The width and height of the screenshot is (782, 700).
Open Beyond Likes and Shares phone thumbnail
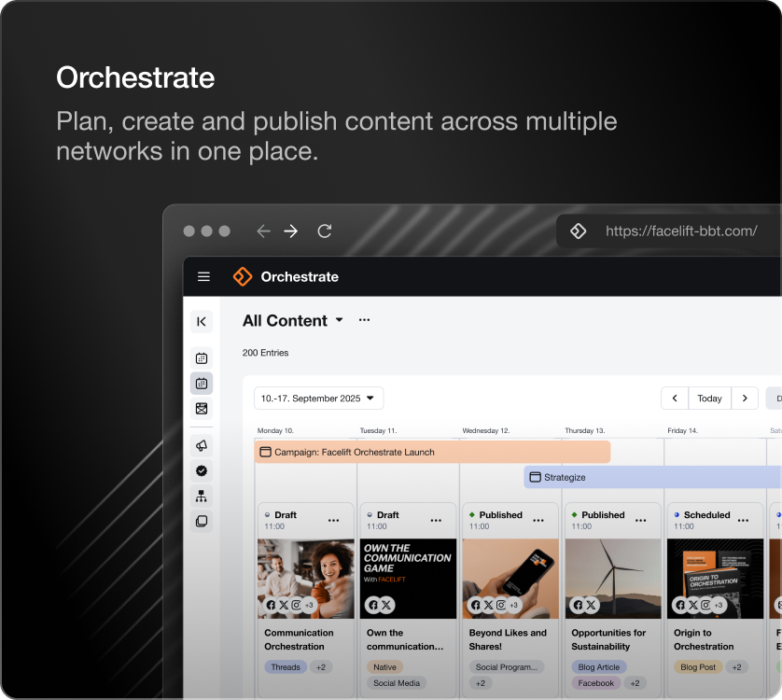pyautogui.click(x=510, y=579)
